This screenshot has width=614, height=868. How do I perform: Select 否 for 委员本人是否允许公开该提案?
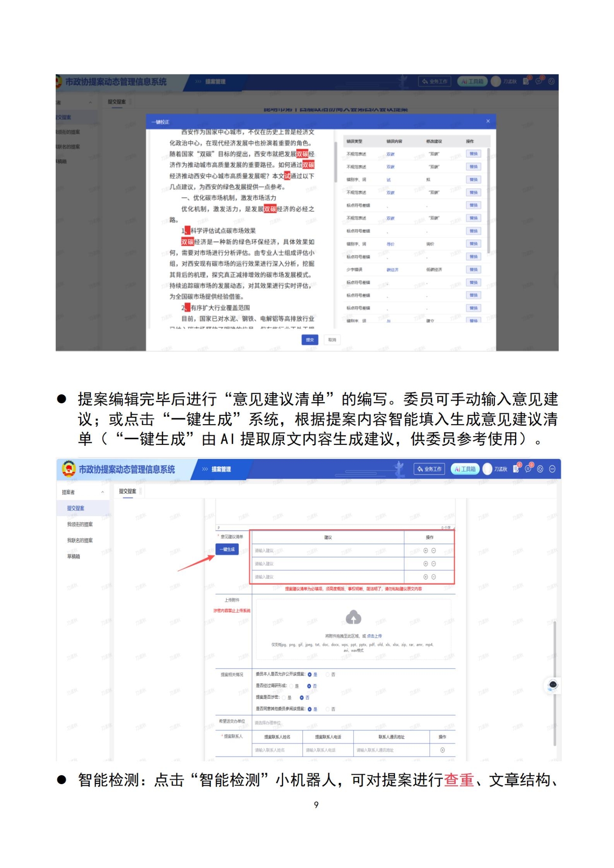click(328, 675)
